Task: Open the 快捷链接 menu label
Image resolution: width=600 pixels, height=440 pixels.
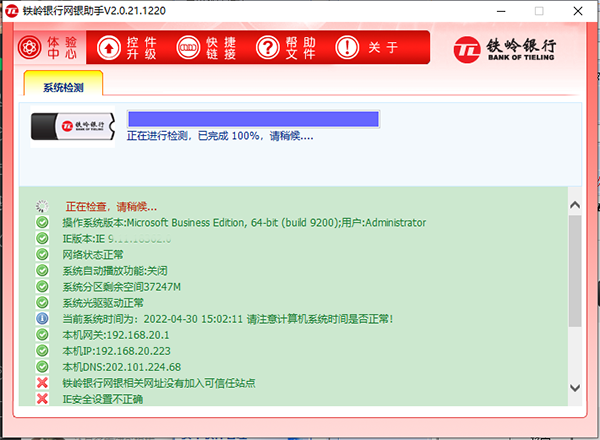Action: click(221, 48)
